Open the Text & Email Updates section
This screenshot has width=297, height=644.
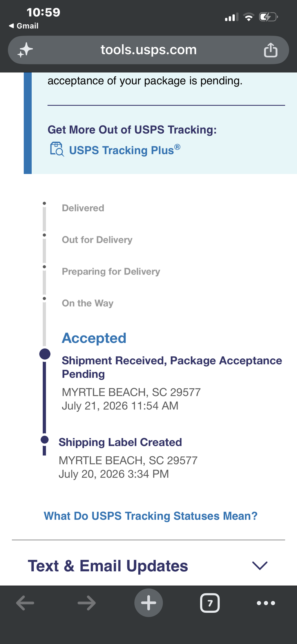pyautogui.click(x=148, y=566)
